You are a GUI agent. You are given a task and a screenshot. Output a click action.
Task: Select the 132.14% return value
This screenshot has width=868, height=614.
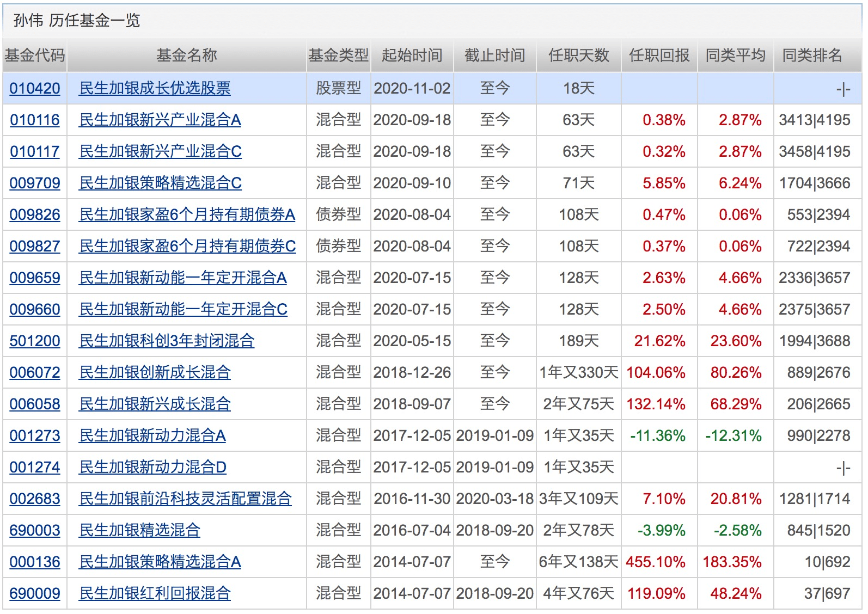click(x=656, y=404)
